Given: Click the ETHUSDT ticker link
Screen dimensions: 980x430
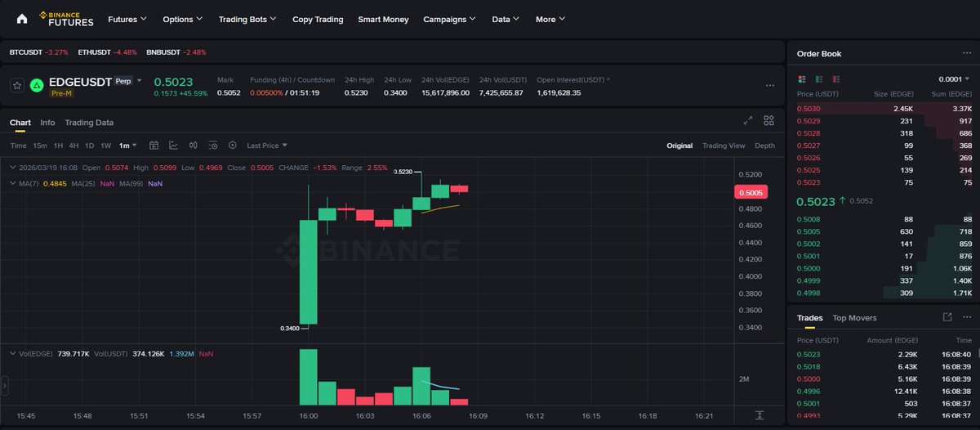Looking at the screenshot, I should pyautogui.click(x=108, y=52).
